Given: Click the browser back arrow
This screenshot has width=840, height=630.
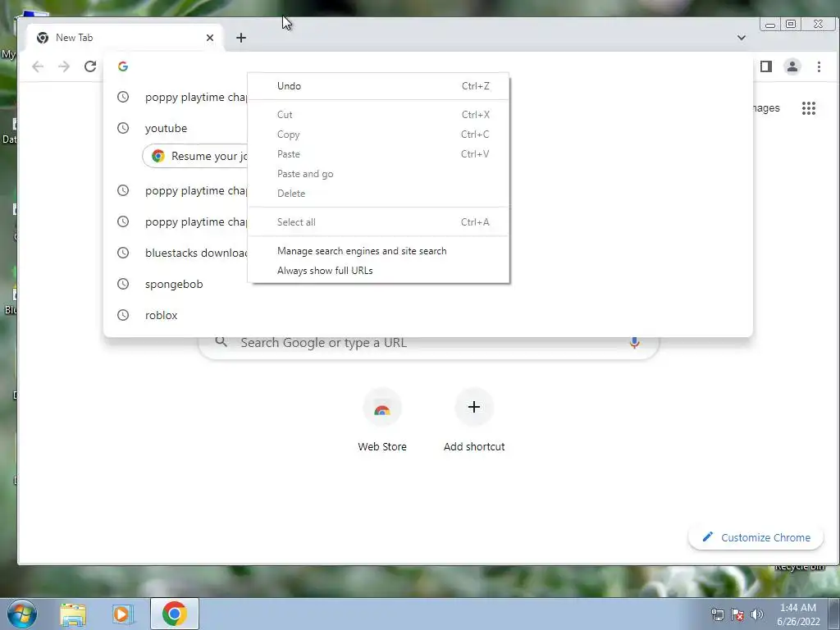Looking at the screenshot, I should click(x=38, y=66).
